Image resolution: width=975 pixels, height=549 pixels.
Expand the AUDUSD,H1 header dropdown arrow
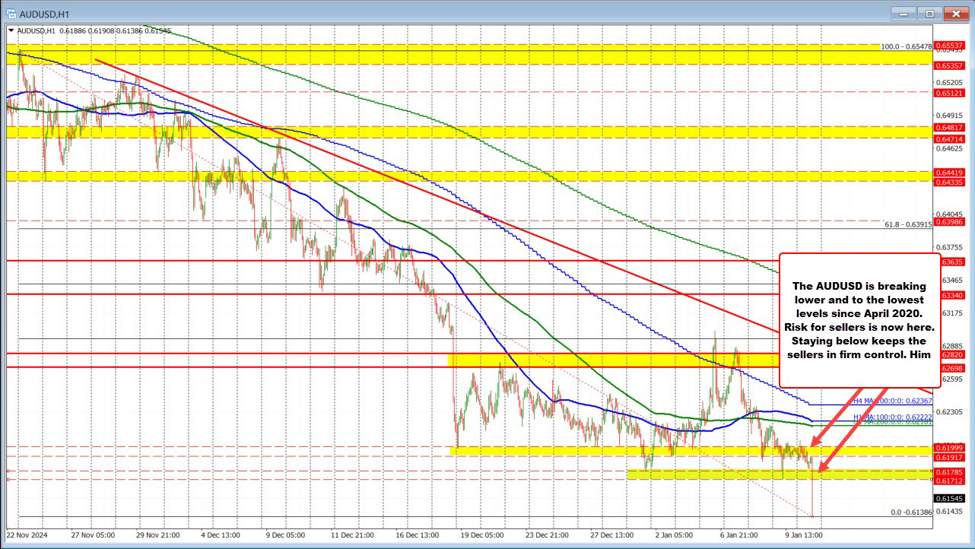(x=11, y=31)
